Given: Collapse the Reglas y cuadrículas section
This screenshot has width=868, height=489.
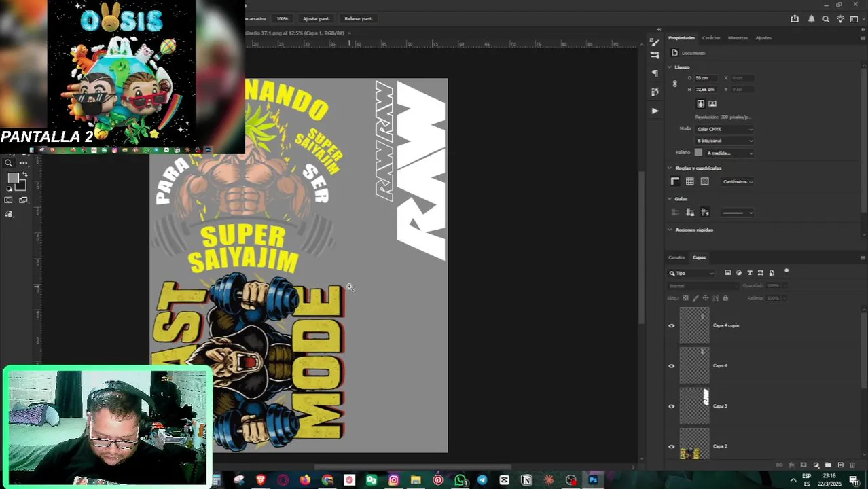Looking at the screenshot, I should click(x=670, y=168).
